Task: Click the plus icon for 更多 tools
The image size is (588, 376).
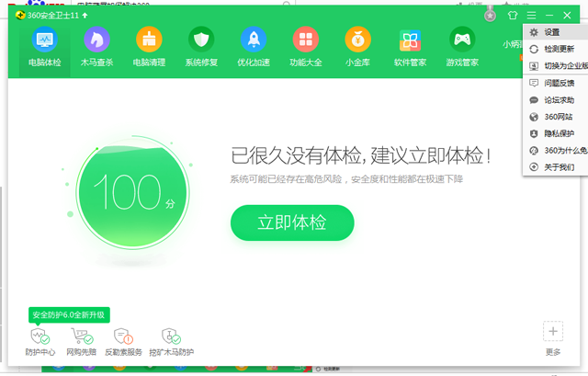Action: point(553,331)
